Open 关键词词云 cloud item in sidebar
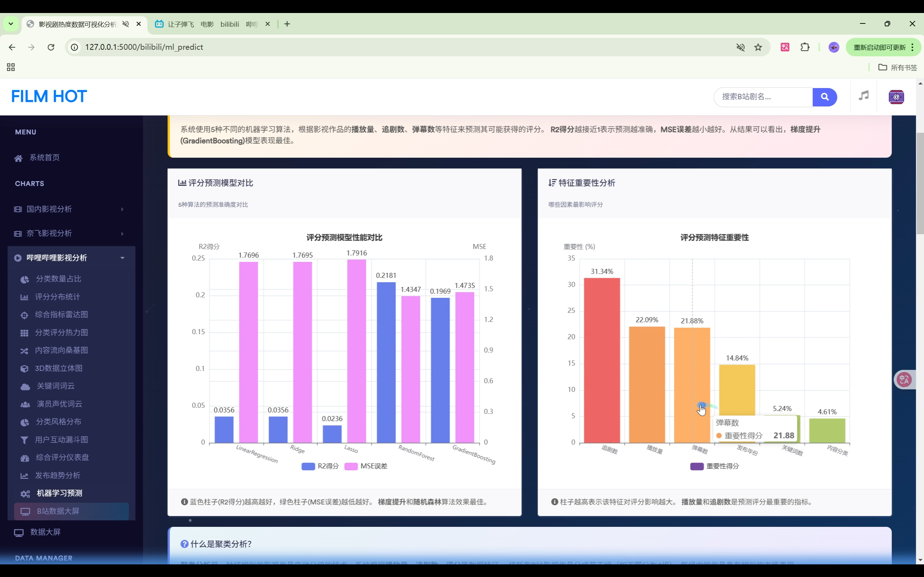The image size is (924, 577). coord(55,386)
